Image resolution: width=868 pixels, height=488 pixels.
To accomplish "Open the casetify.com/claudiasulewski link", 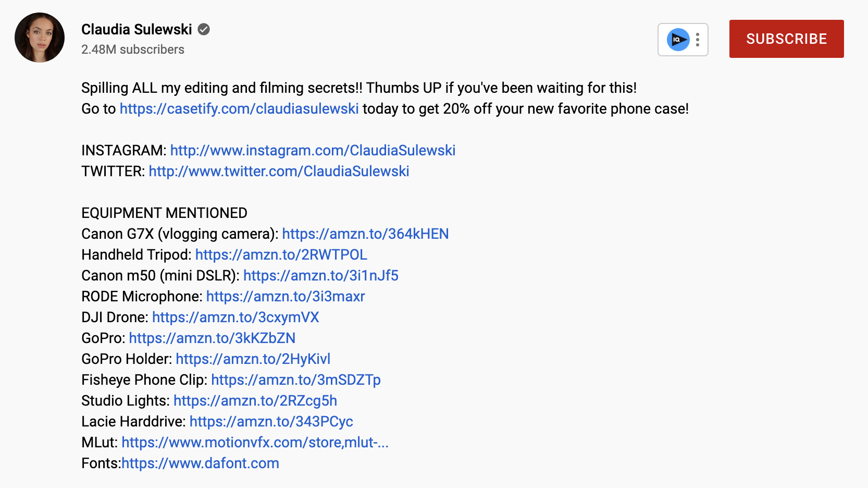I will [239, 108].
